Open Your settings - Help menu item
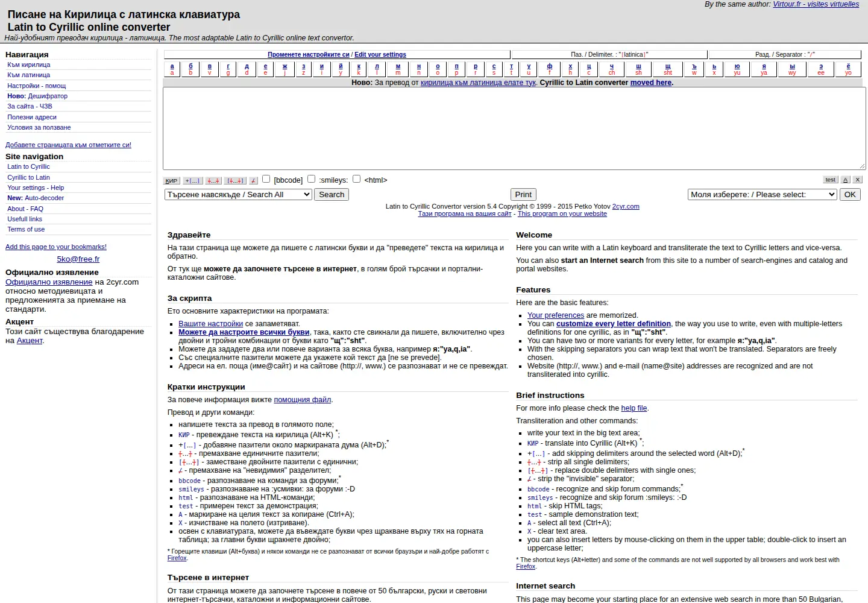This screenshot has height=603, width=868. tap(36, 188)
